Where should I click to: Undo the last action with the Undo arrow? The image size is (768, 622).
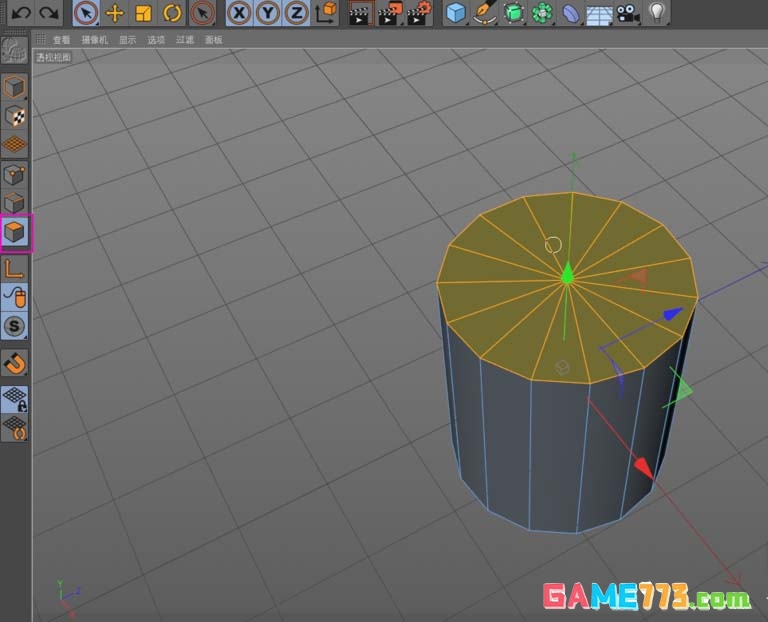(x=21, y=13)
